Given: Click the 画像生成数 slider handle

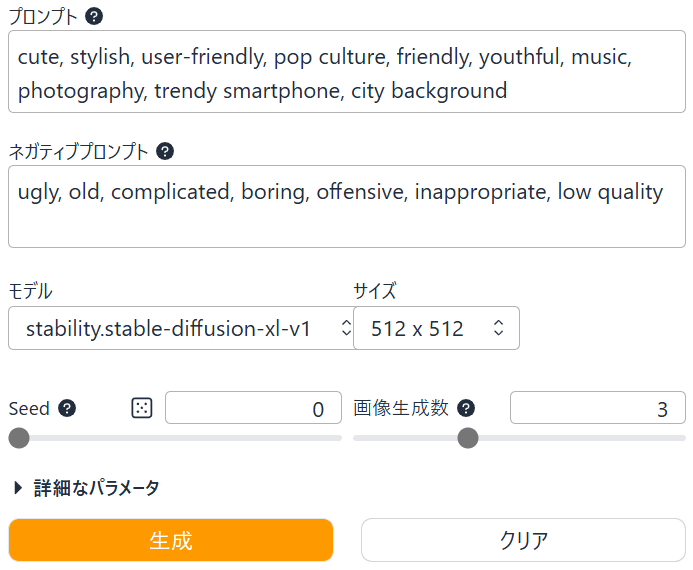Looking at the screenshot, I should click(467, 438).
